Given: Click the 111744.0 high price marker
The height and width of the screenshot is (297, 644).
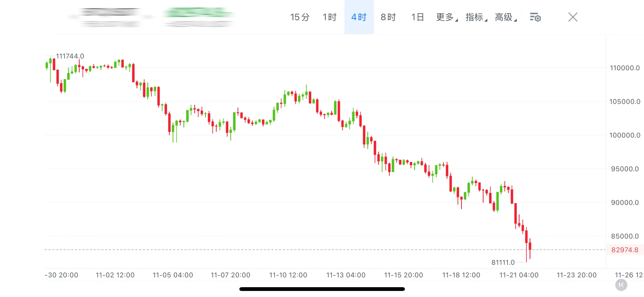Looking at the screenshot, I should 70,56.
